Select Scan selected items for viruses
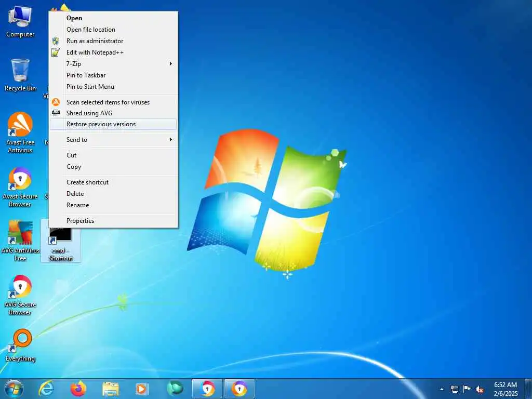532x399 pixels. coord(113,102)
